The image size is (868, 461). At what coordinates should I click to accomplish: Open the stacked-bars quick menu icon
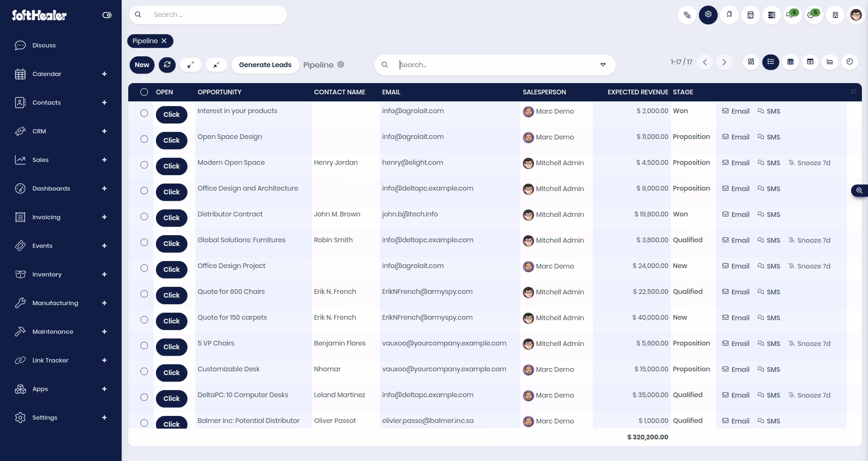(772, 15)
